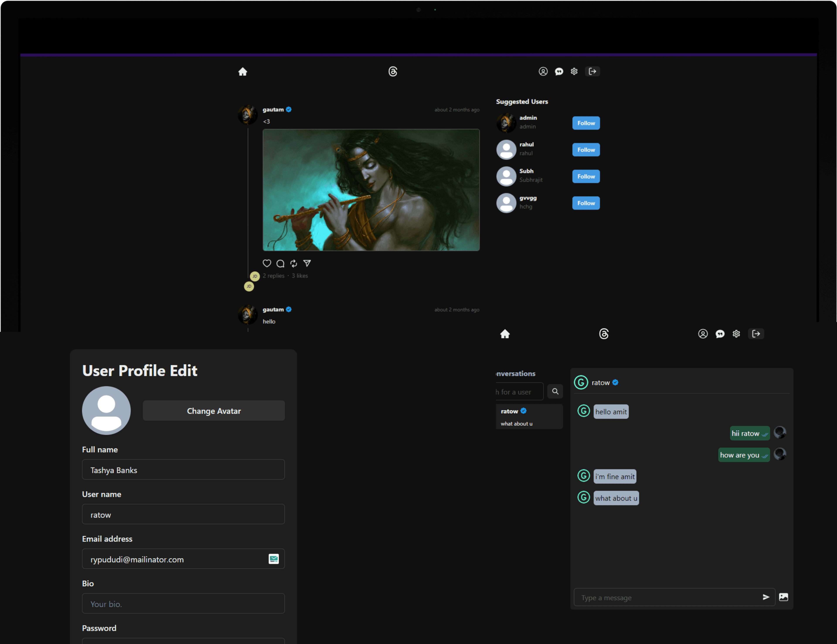Click the Full name input field
This screenshot has height=644, width=837.
point(183,470)
